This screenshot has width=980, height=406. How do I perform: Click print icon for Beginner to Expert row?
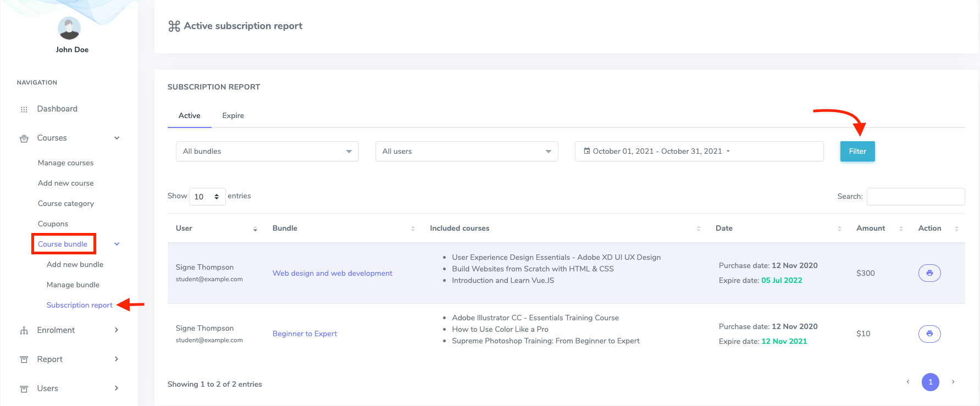pos(929,333)
